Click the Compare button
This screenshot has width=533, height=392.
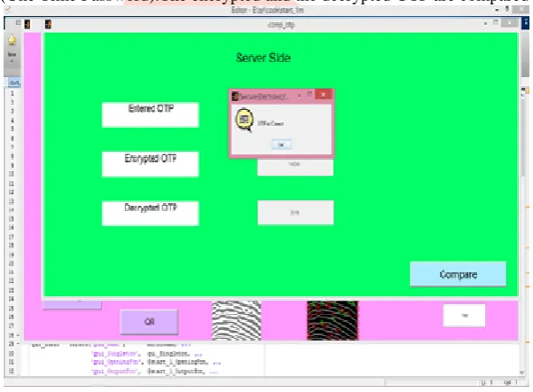coord(458,274)
